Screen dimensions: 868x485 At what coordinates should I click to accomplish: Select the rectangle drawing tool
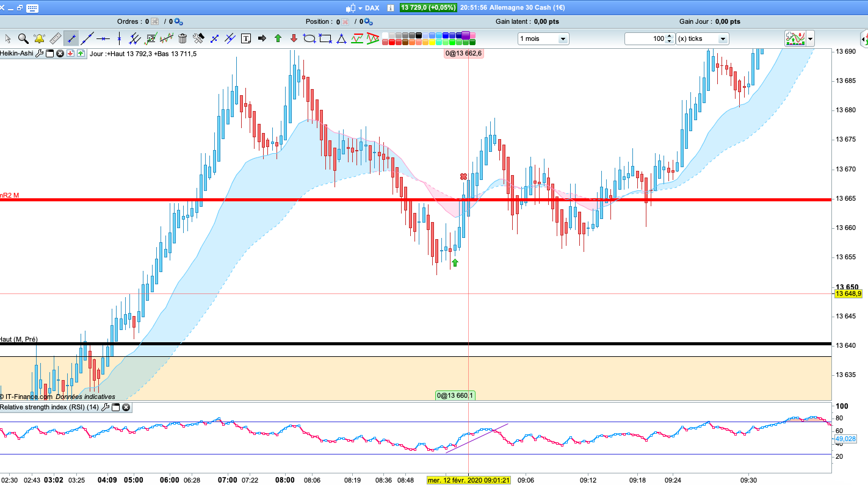[325, 38]
